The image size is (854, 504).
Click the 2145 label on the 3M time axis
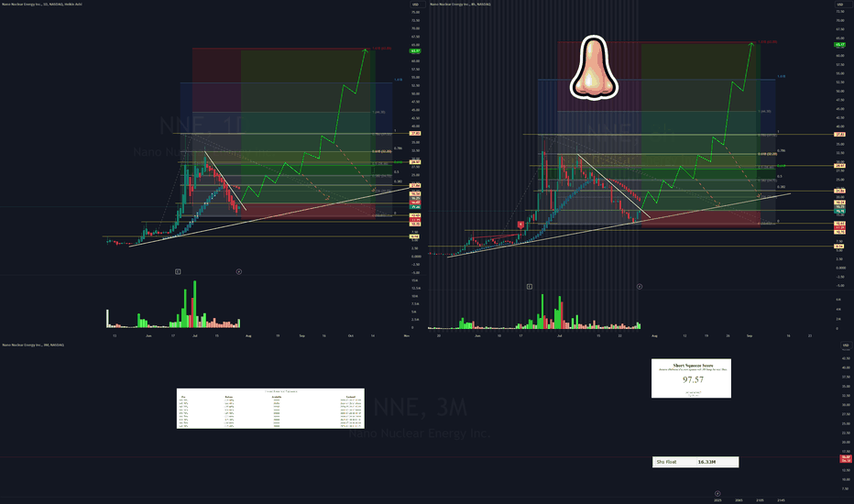[x=781, y=500]
